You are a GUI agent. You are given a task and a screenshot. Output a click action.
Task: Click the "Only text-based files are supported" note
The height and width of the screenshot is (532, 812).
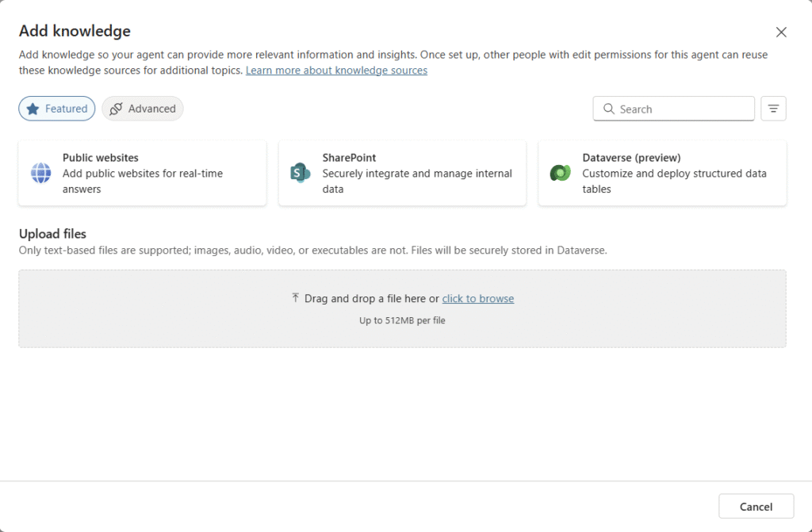pyautogui.click(x=312, y=251)
